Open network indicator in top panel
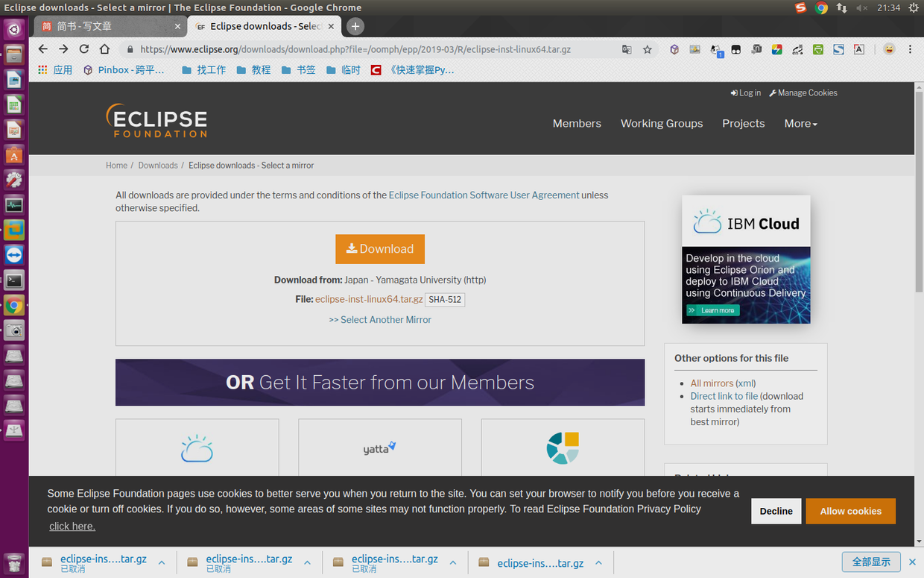Image resolution: width=924 pixels, height=578 pixels. click(841, 7)
